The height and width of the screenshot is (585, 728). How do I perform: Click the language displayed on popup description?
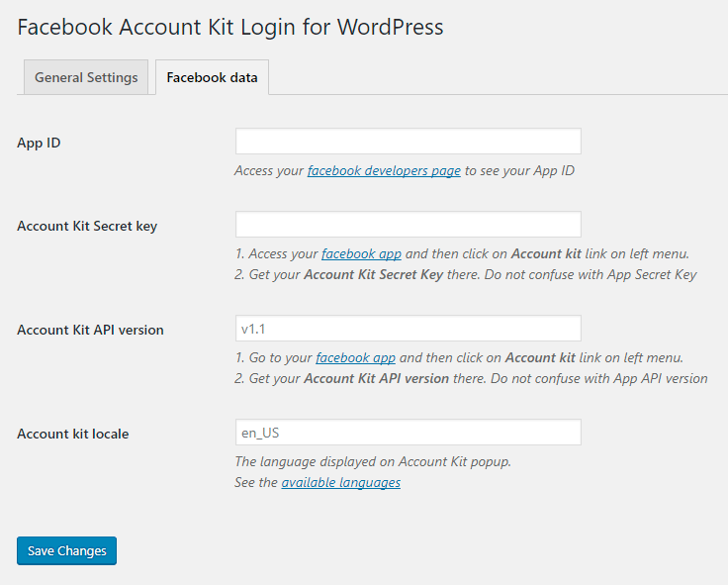(373, 461)
